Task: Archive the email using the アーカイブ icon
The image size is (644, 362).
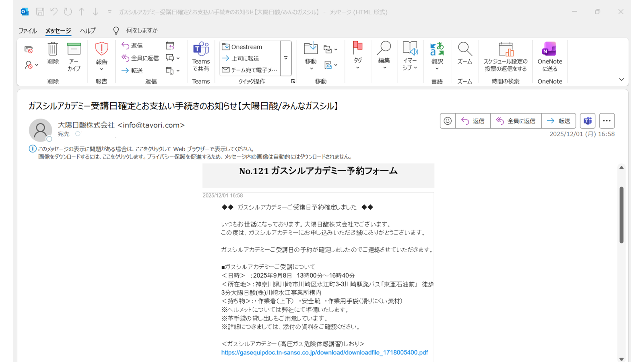Action: click(74, 56)
